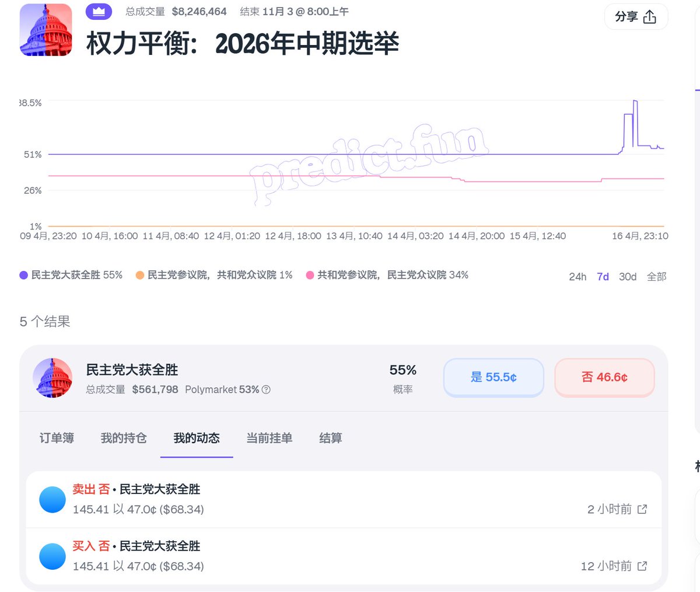The width and height of the screenshot is (700, 592).
Task: Switch to the 订单簿 tab
Action: (x=55, y=438)
